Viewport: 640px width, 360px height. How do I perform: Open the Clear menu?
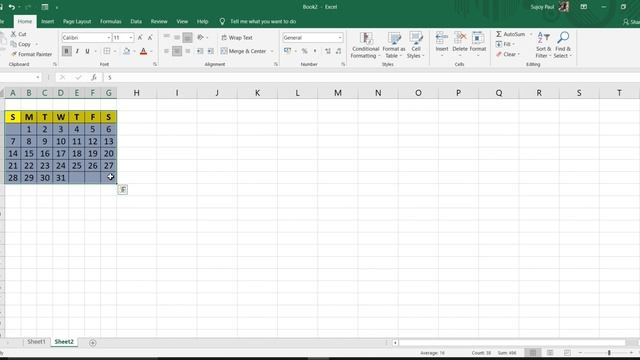coord(508,54)
